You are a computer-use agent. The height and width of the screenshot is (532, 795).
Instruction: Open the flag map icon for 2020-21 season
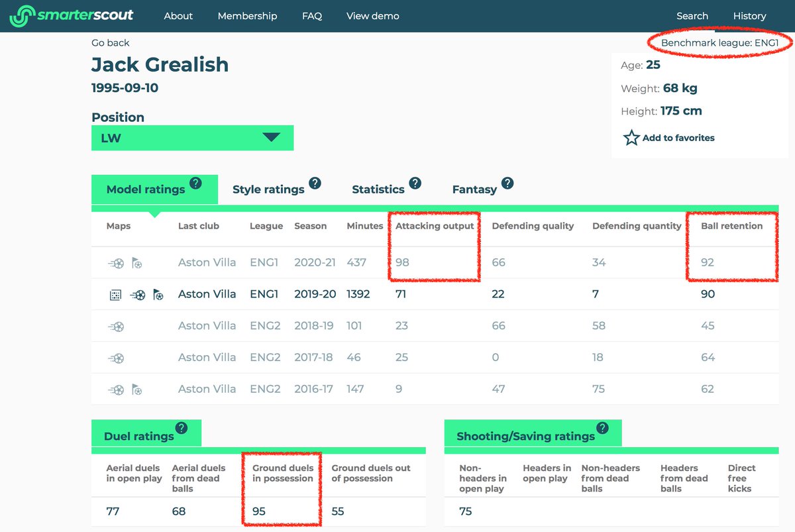(x=136, y=263)
